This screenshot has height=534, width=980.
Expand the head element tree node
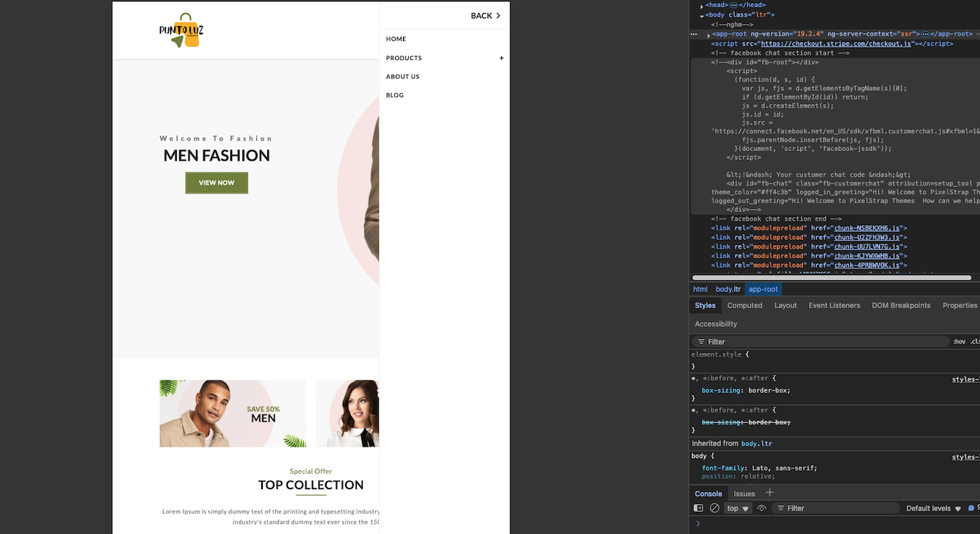coord(702,5)
